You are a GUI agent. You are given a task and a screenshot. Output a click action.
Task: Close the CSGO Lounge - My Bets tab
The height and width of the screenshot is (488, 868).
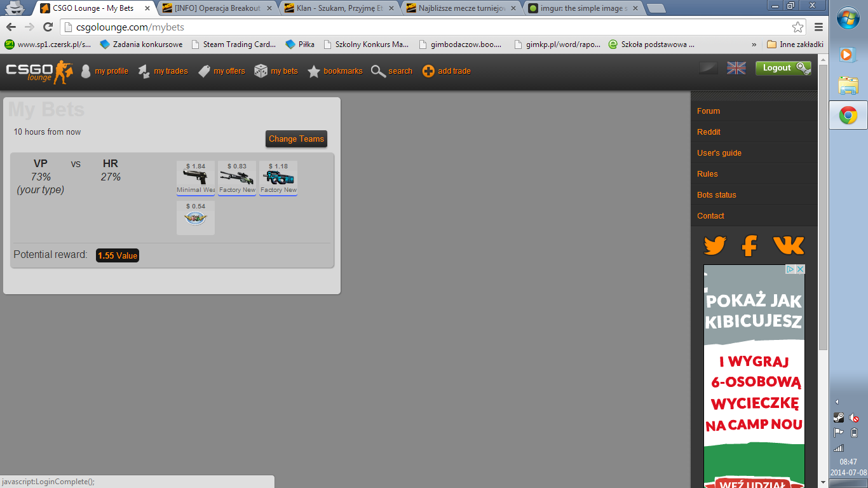pyautogui.click(x=147, y=8)
